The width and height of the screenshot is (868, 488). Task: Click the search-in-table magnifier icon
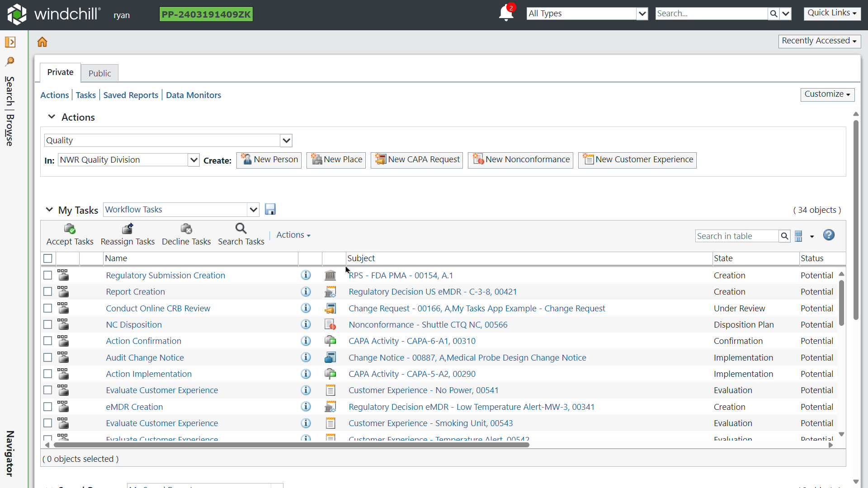[x=784, y=236]
